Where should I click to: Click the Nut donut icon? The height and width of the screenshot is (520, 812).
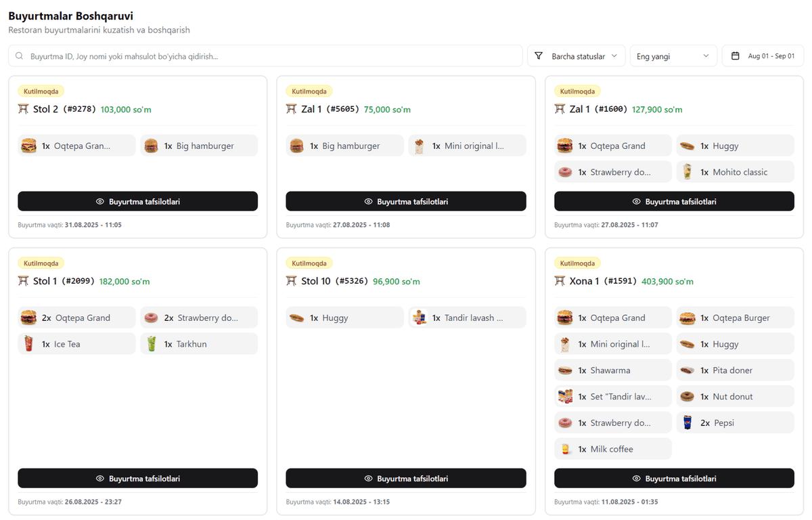pyautogui.click(x=687, y=397)
